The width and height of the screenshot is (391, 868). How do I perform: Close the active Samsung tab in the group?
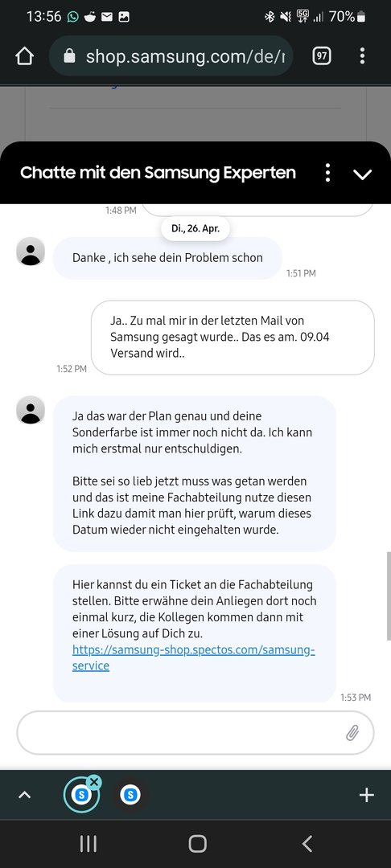coord(94,782)
